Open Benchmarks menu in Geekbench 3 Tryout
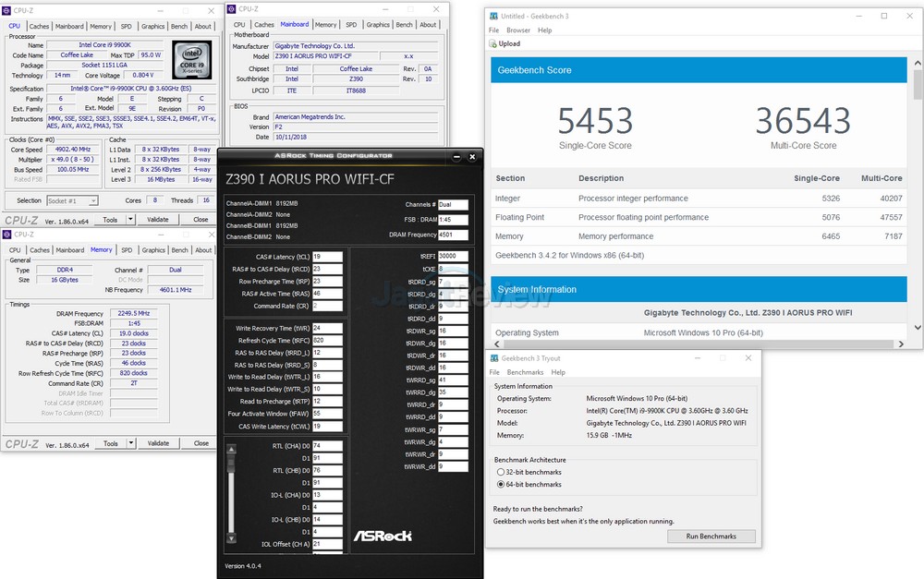 click(x=526, y=372)
